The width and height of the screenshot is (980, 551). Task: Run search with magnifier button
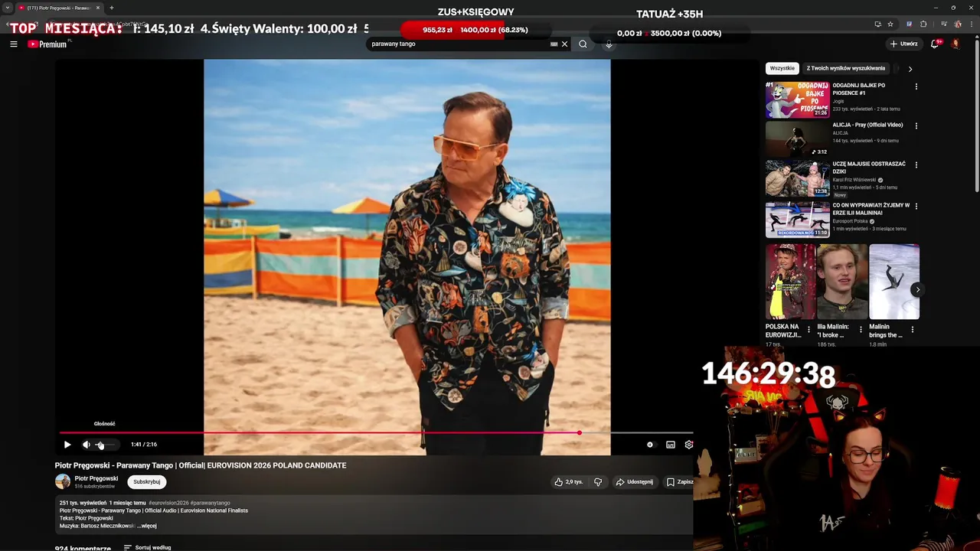tap(583, 44)
